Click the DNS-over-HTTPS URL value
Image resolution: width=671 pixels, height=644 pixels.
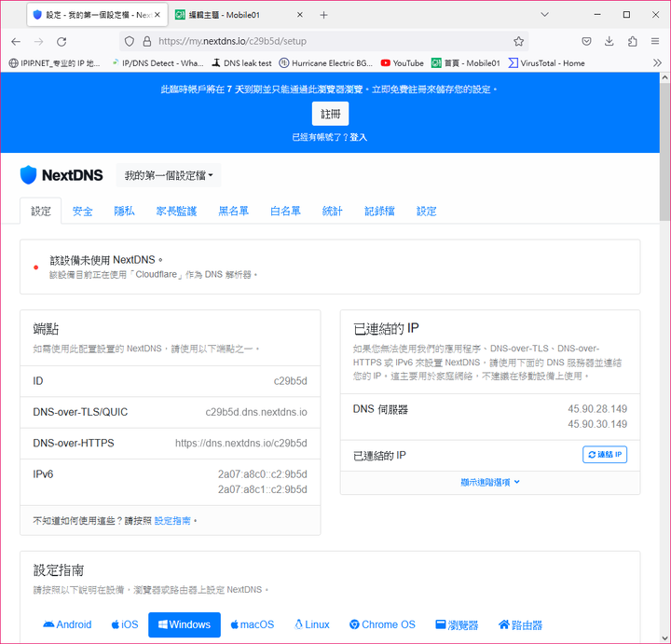click(x=241, y=444)
